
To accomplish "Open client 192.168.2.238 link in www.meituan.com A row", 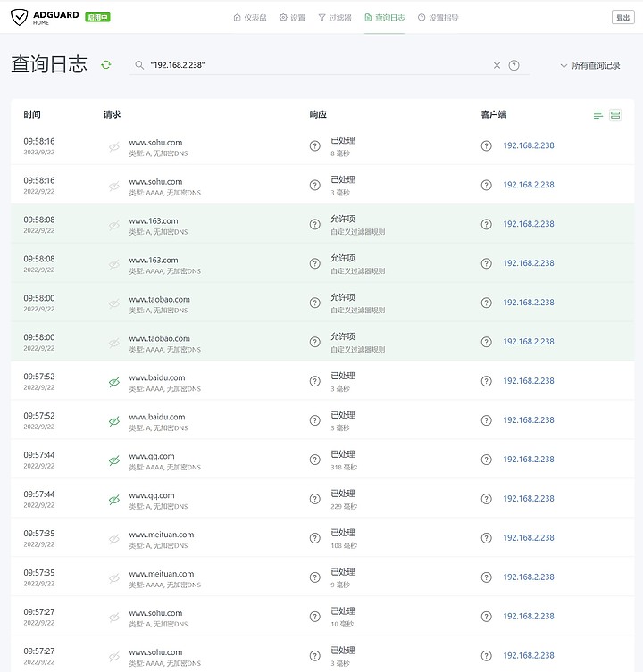I will pyautogui.click(x=529, y=538).
